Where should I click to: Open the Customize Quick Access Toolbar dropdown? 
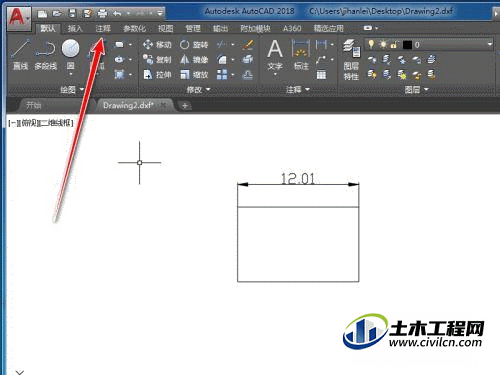point(160,13)
